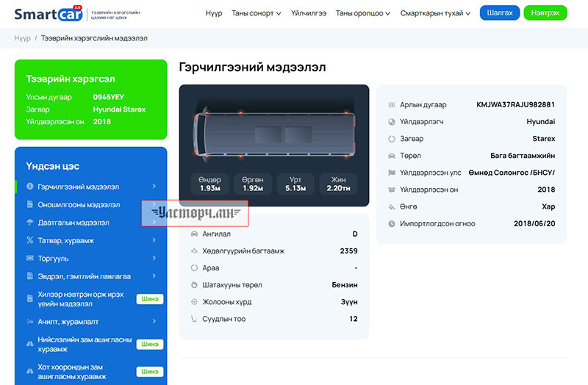The height and width of the screenshot is (385, 588).
Task: Click the flag icon beside Үйлдвэрлэсэн улс
Action: coord(392,173)
